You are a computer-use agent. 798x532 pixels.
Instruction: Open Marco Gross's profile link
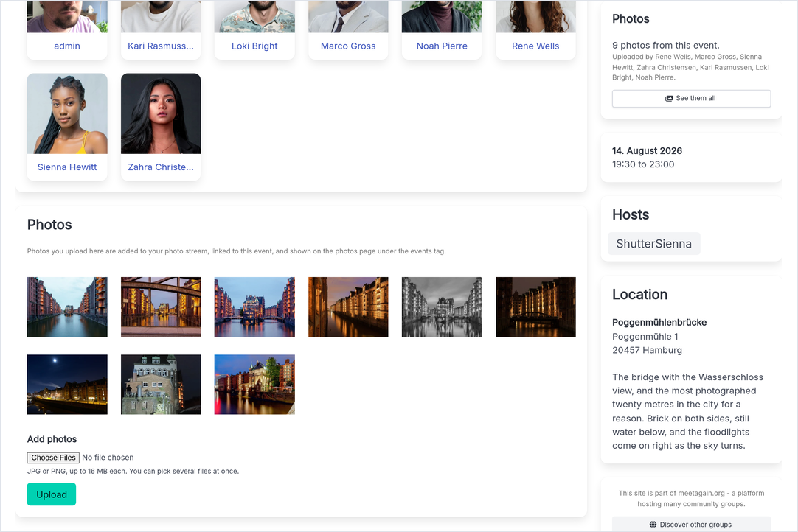(348, 46)
